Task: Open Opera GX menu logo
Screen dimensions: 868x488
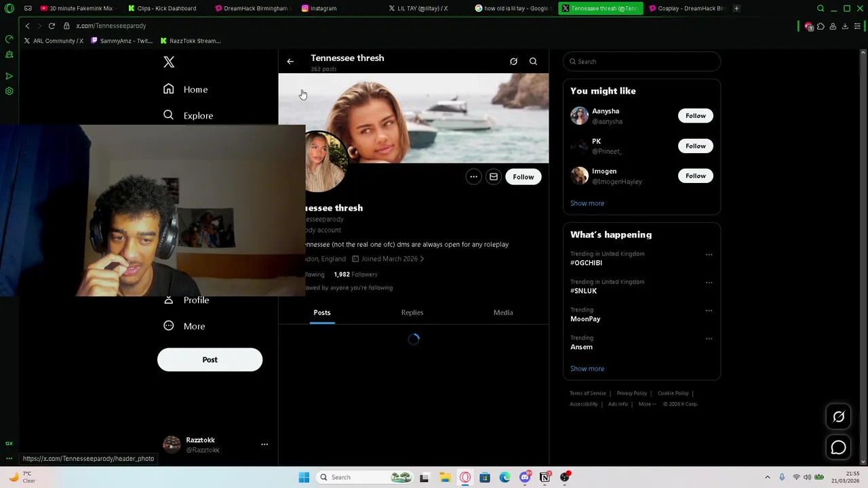Action: (x=9, y=8)
